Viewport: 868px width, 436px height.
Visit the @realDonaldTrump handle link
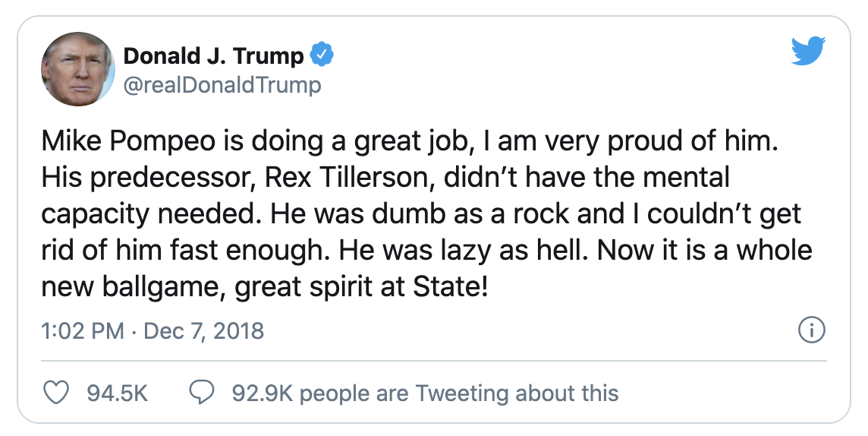tap(222, 85)
